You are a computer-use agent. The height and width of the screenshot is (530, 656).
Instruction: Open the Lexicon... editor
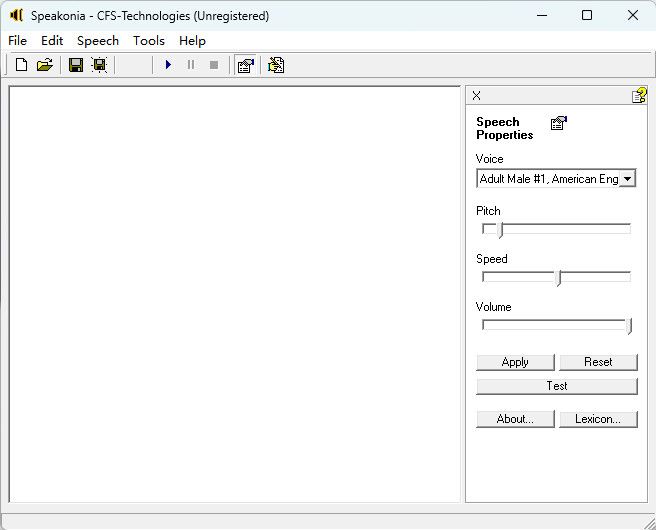pos(598,419)
